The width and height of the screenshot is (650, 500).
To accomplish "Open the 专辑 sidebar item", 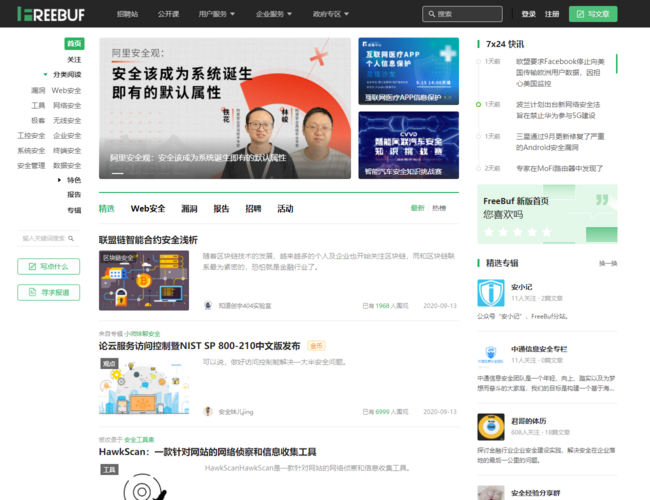I will (x=74, y=210).
